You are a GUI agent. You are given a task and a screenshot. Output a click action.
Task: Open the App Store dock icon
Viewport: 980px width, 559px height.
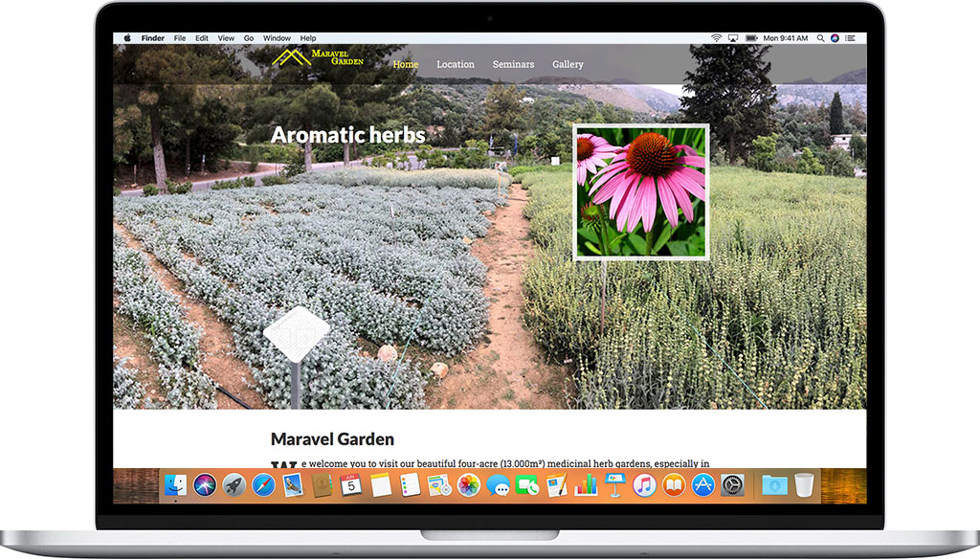tap(703, 485)
